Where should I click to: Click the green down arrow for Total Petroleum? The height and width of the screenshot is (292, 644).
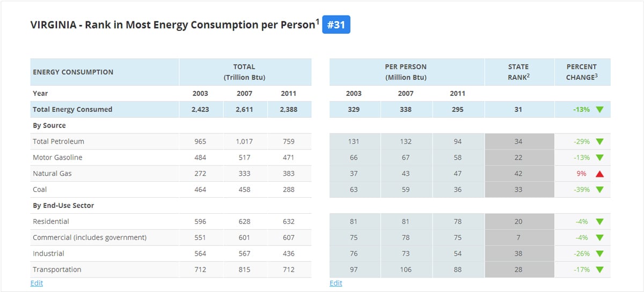(x=599, y=142)
